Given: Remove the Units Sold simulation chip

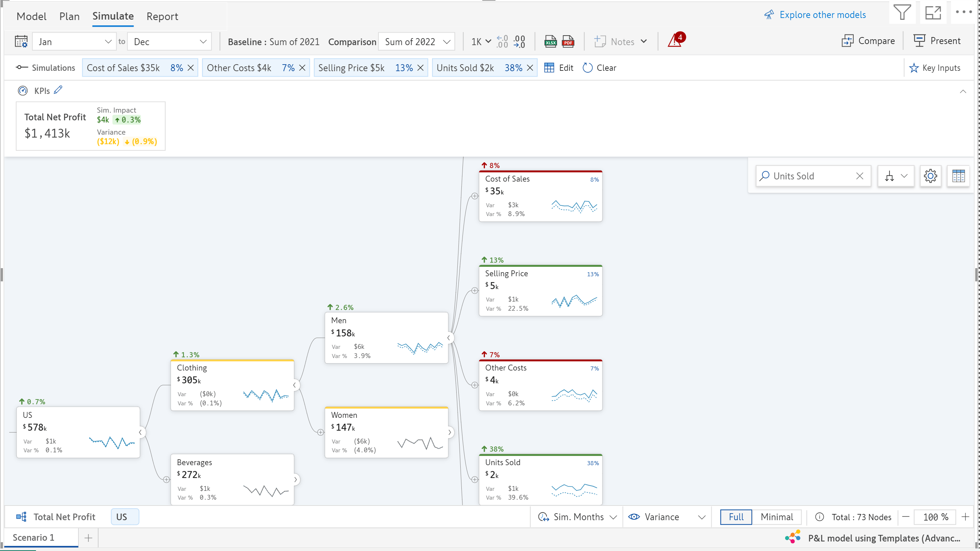Looking at the screenshot, I should 530,68.
